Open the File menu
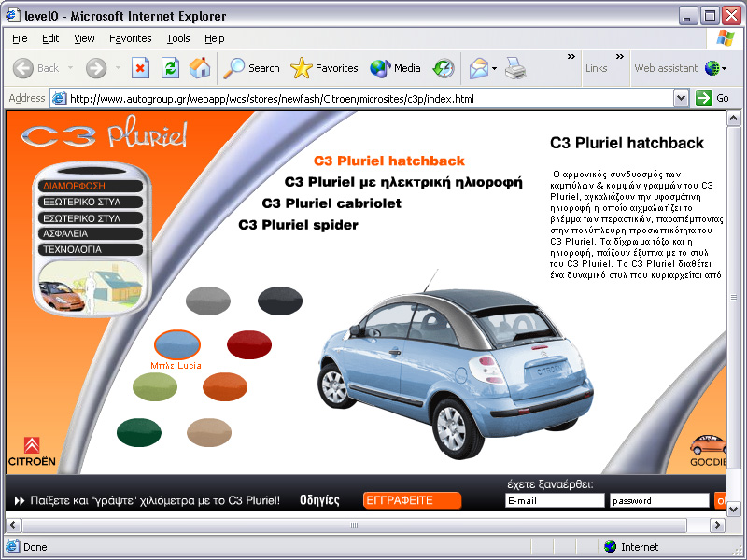Screen dimensions: 747x560 [20, 38]
